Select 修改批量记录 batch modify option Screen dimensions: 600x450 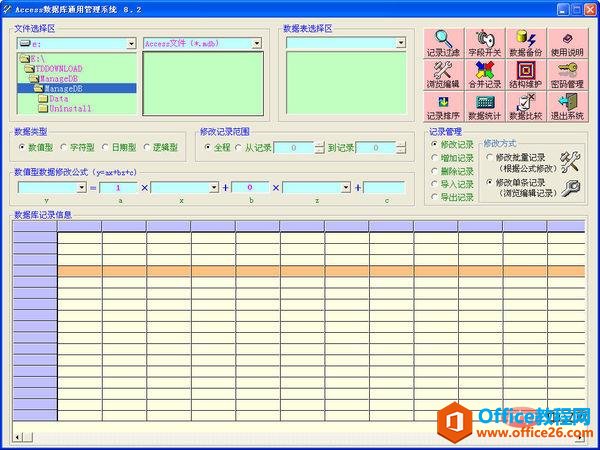click(489, 158)
